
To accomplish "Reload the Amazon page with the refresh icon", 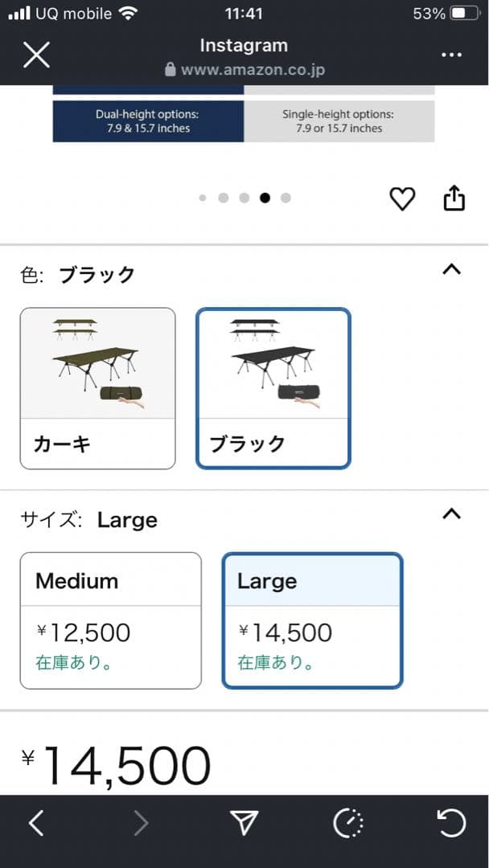I will click(x=452, y=823).
